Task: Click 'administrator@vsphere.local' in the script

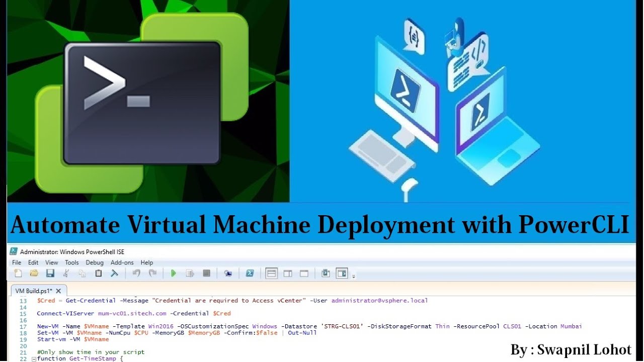Action: pos(379,301)
